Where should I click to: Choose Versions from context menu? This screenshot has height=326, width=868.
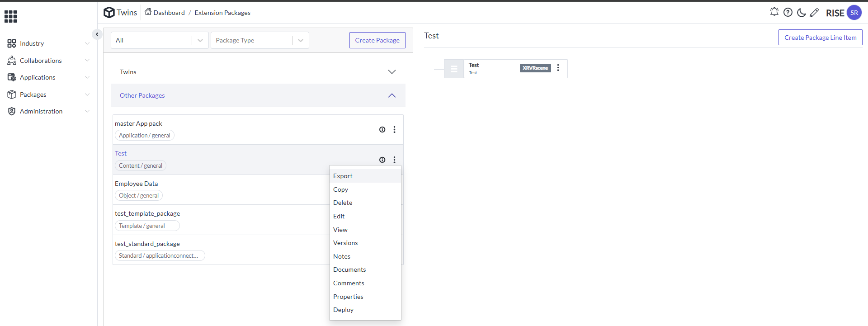365,243
